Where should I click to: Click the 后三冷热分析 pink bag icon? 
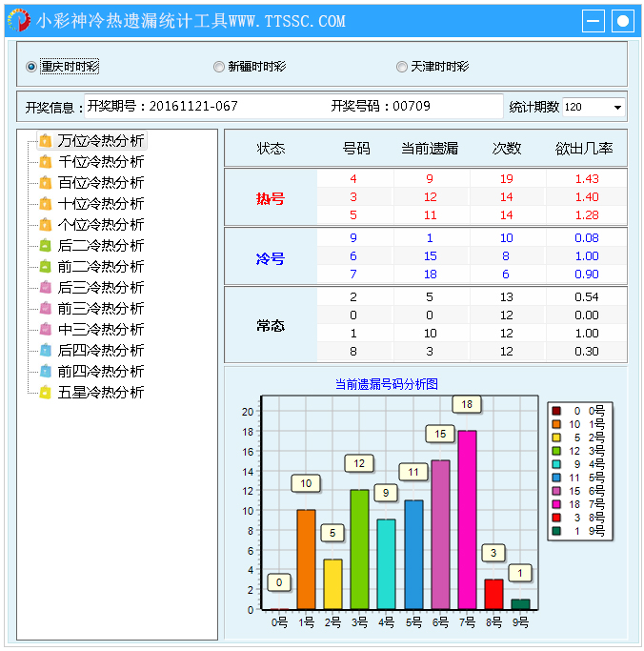45,288
